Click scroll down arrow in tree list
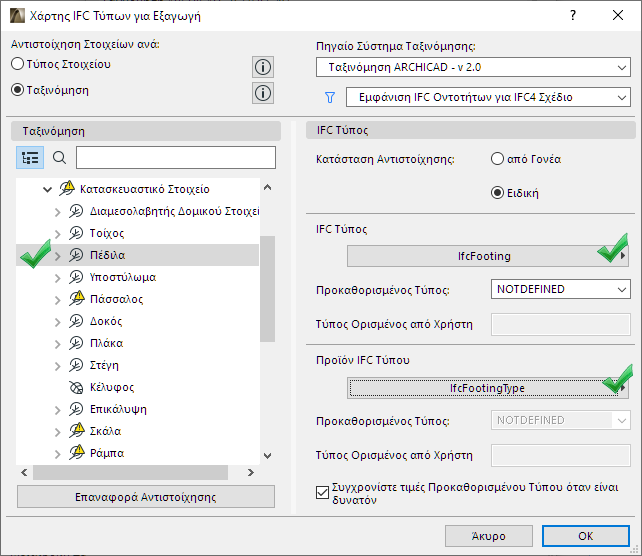This screenshot has height=556, width=642. tap(267, 456)
